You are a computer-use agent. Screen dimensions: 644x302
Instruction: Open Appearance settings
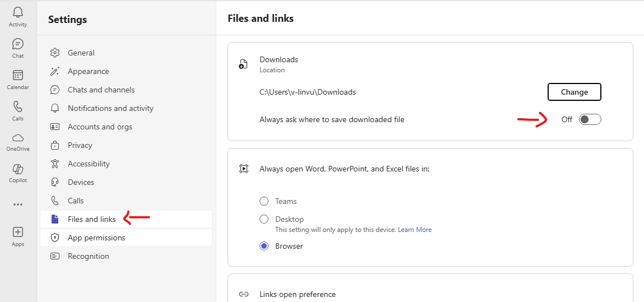coord(88,71)
